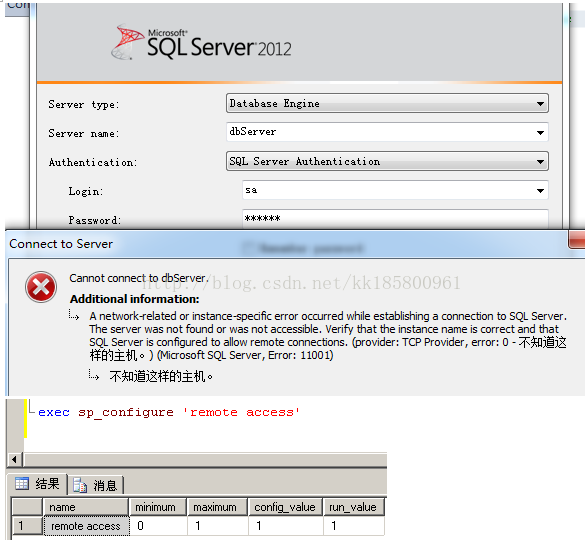Close the Connect to Server error dialog

coord(576,240)
